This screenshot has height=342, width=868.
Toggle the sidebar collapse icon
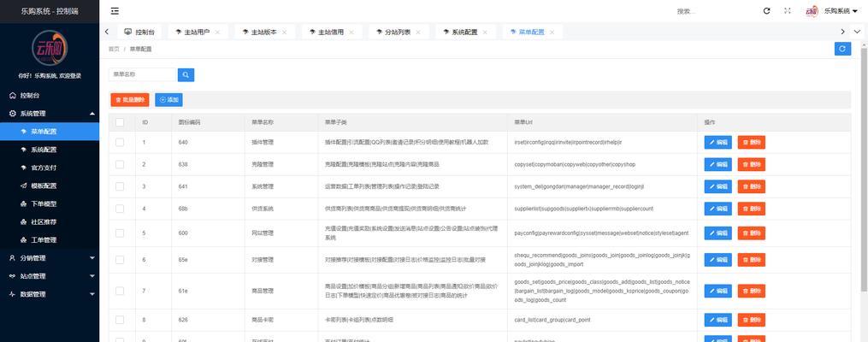[115, 11]
